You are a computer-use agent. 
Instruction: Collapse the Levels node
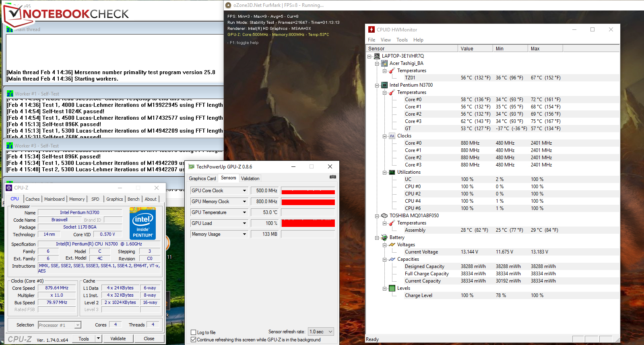385,289
